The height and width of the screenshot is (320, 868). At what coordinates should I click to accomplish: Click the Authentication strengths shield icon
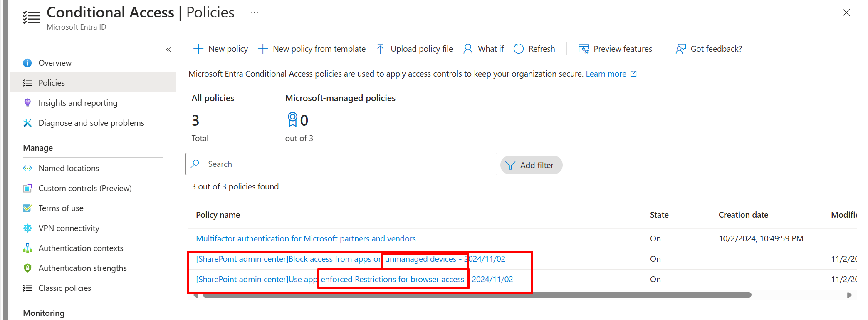click(x=27, y=268)
